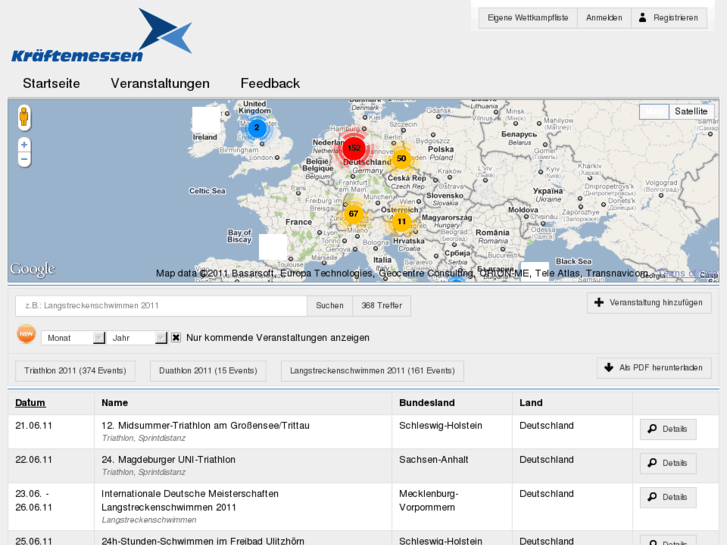Click the event search input field
This screenshot has height=545, width=727.
coord(160,306)
